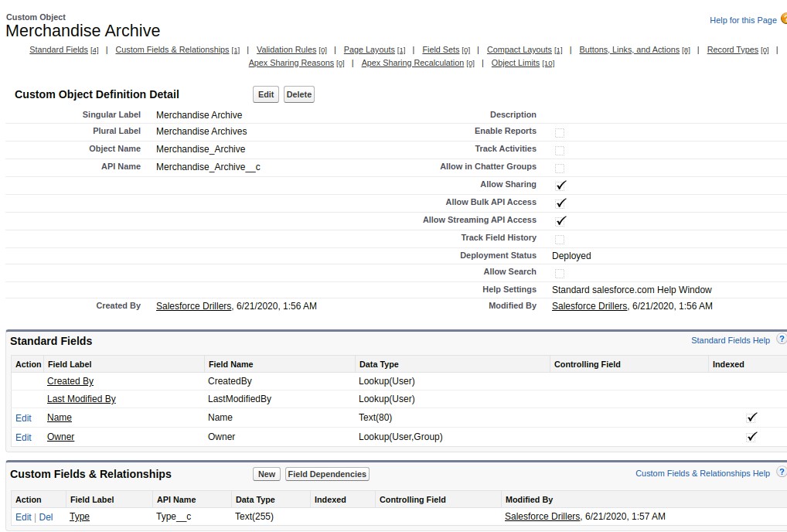Click Edit button for object definition
The height and width of the screenshot is (532, 787).
(266, 94)
